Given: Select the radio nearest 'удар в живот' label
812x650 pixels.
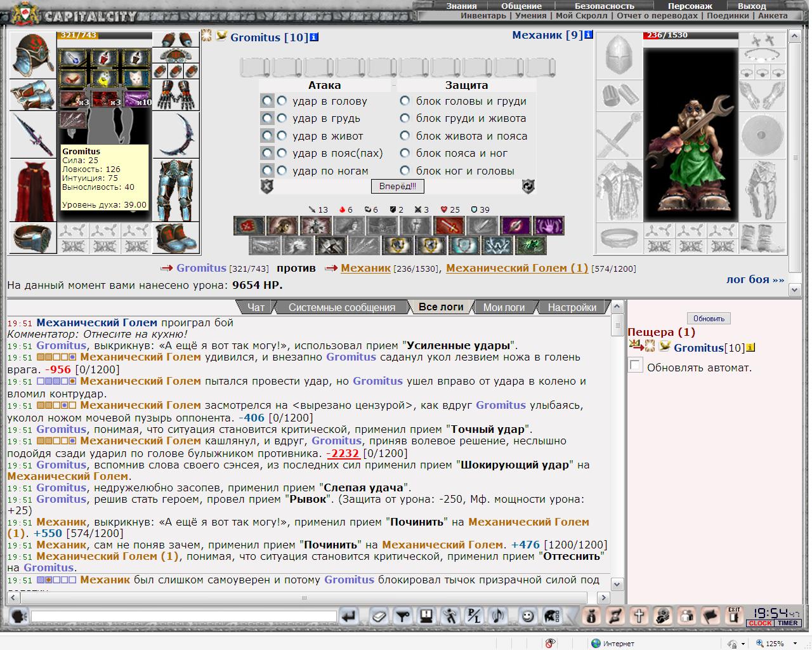Looking at the screenshot, I should coord(282,136).
